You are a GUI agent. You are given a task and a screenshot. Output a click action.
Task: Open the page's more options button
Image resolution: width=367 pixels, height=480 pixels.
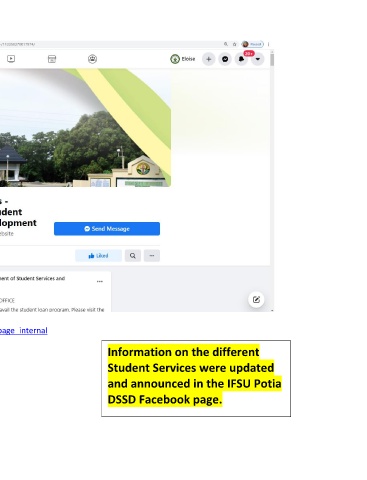point(152,256)
